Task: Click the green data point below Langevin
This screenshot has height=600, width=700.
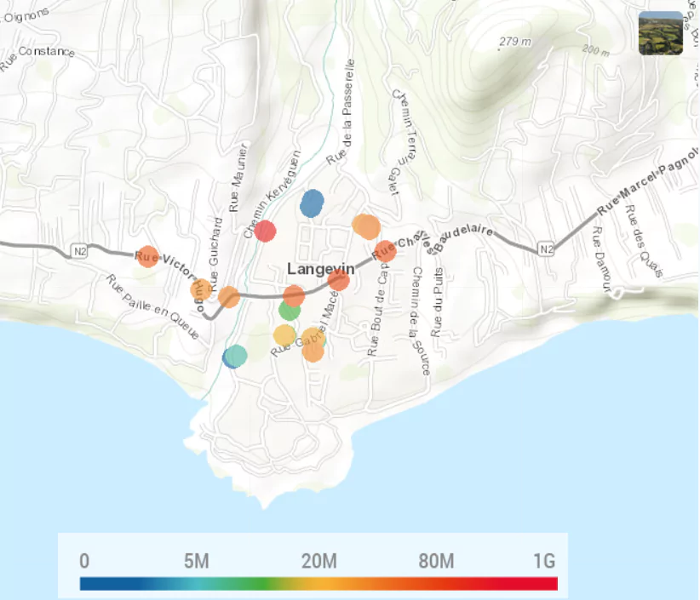Action: tap(290, 311)
